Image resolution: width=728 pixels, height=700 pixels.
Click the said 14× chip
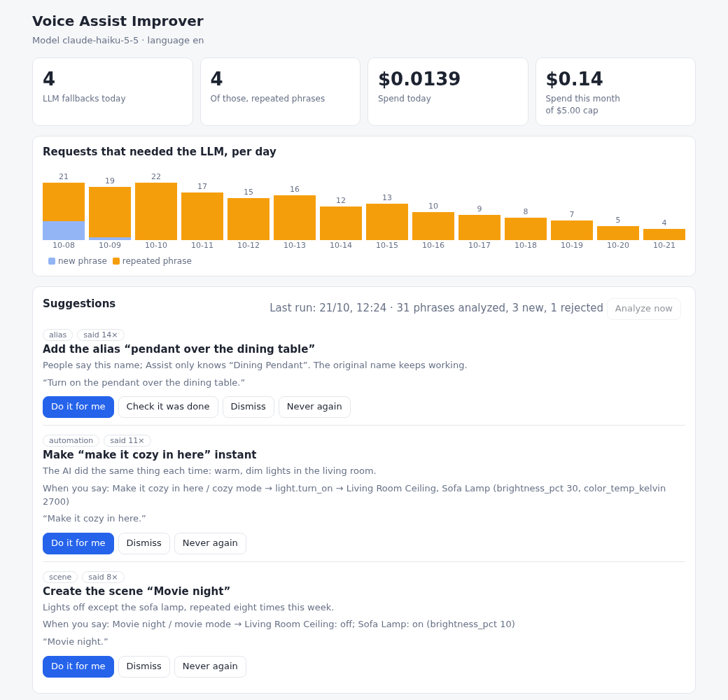point(100,335)
